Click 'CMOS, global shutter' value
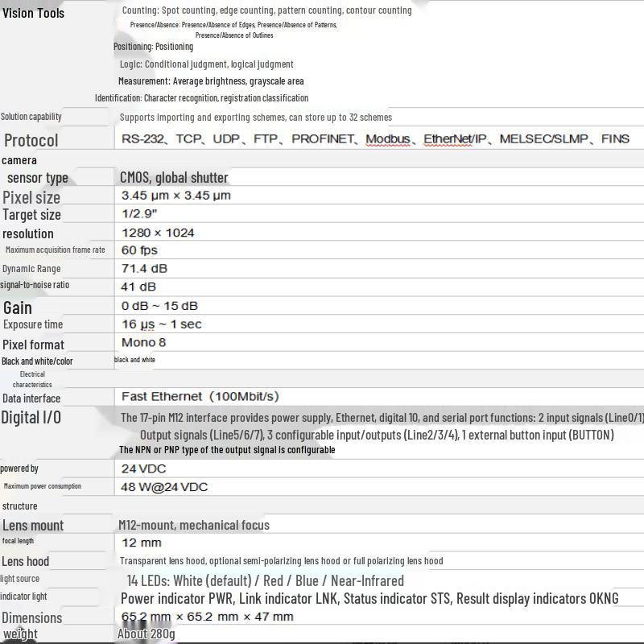Screen dimensions: 644x644 pos(174,177)
